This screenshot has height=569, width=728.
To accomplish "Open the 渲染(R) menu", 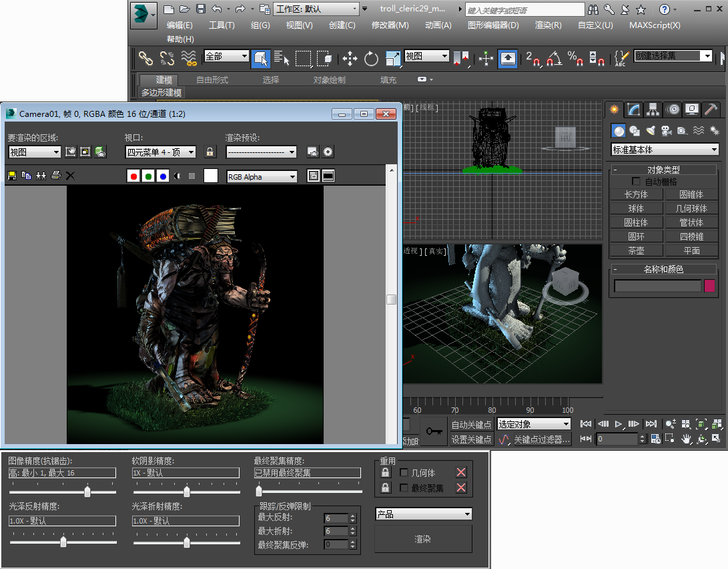I will (548, 25).
